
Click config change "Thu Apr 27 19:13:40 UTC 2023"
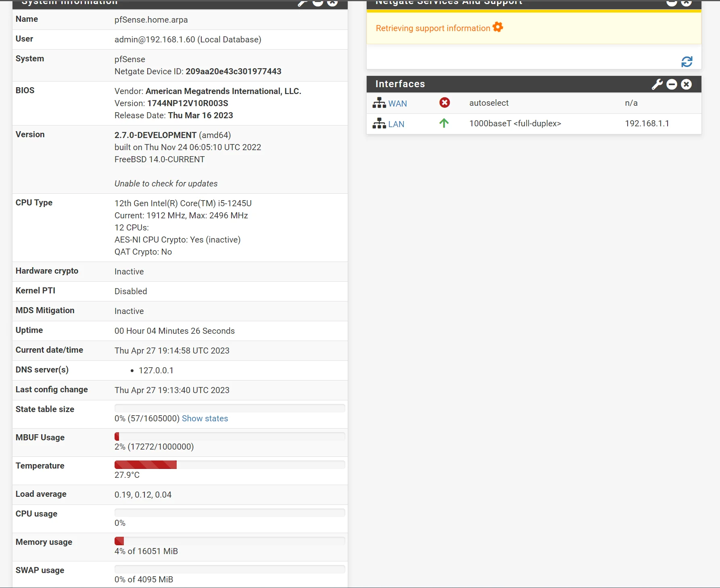[172, 390]
